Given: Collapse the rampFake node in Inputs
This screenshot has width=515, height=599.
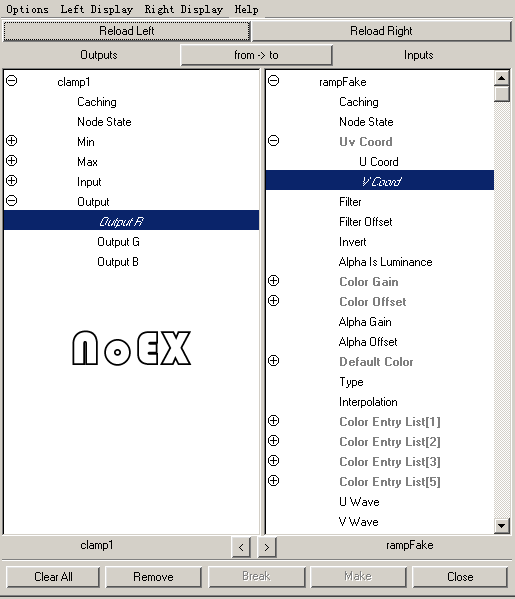Looking at the screenshot, I should tap(274, 81).
